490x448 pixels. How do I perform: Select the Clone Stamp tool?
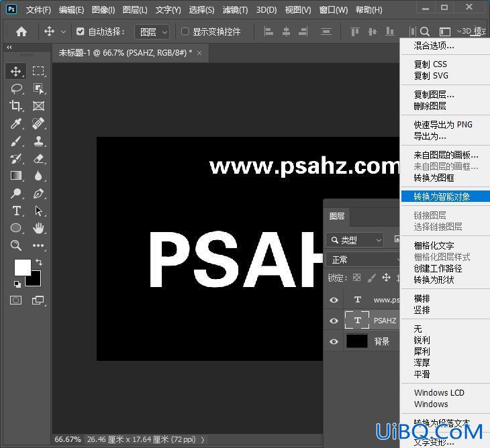(x=38, y=141)
